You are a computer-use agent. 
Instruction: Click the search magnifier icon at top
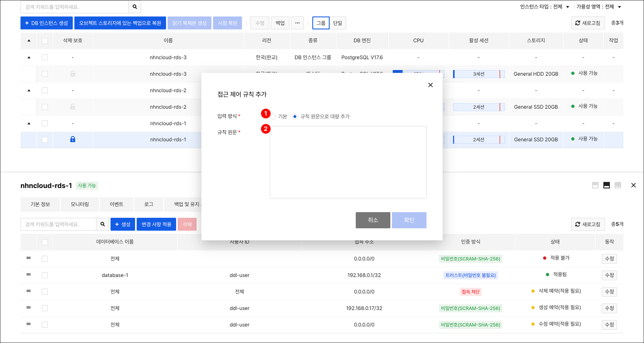135,7
